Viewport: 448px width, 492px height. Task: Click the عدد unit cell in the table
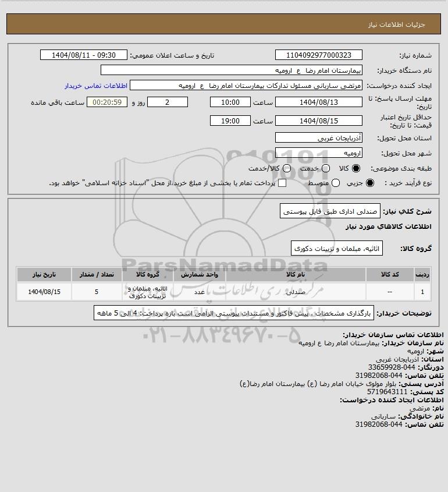(200, 292)
